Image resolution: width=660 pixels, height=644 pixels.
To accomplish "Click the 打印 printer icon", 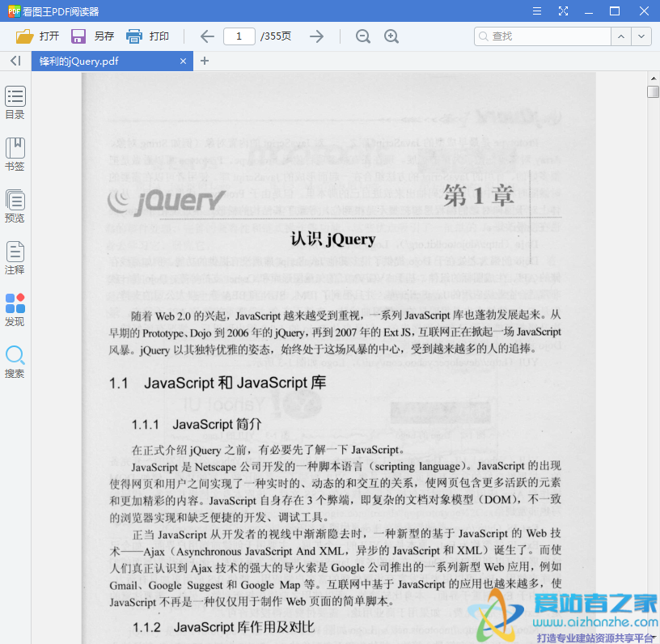I will click(x=133, y=36).
